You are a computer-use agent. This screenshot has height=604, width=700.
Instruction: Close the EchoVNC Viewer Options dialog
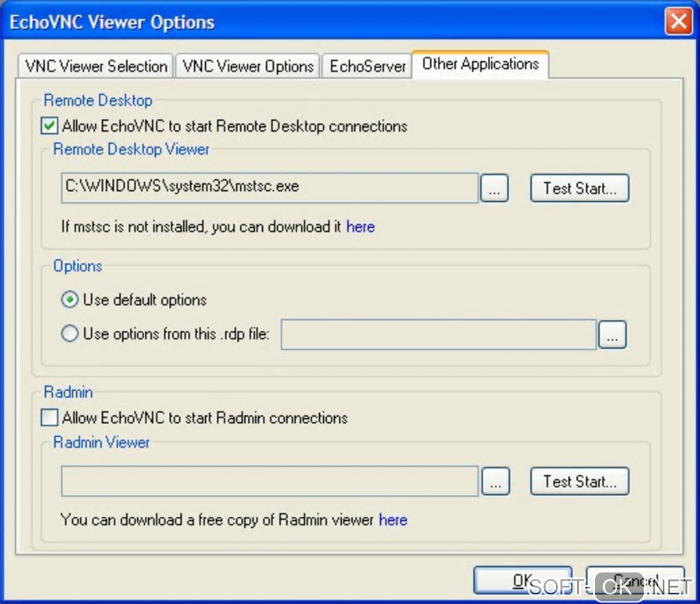pyautogui.click(x=679, y=21)
